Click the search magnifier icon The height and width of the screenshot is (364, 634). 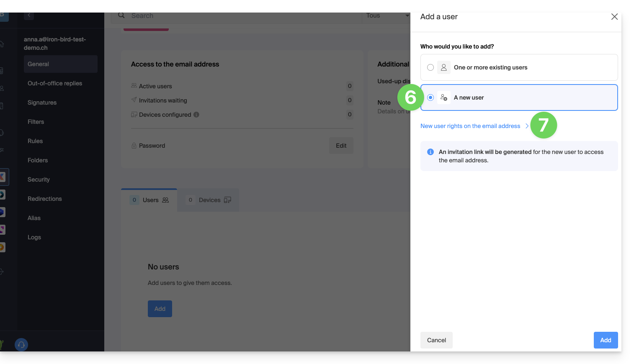[x=121, y=15]
